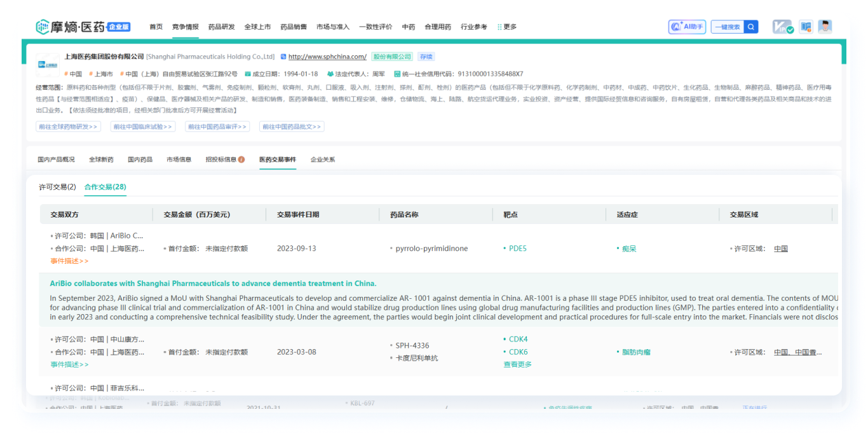Open the 痴呆 indication link
The image size is (868, 433).
(629, 249)
